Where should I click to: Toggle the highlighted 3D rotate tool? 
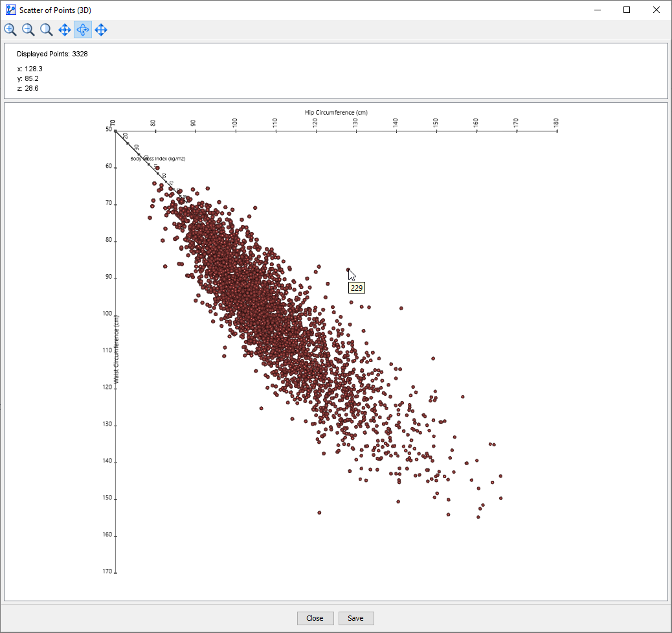coord(83,30)
